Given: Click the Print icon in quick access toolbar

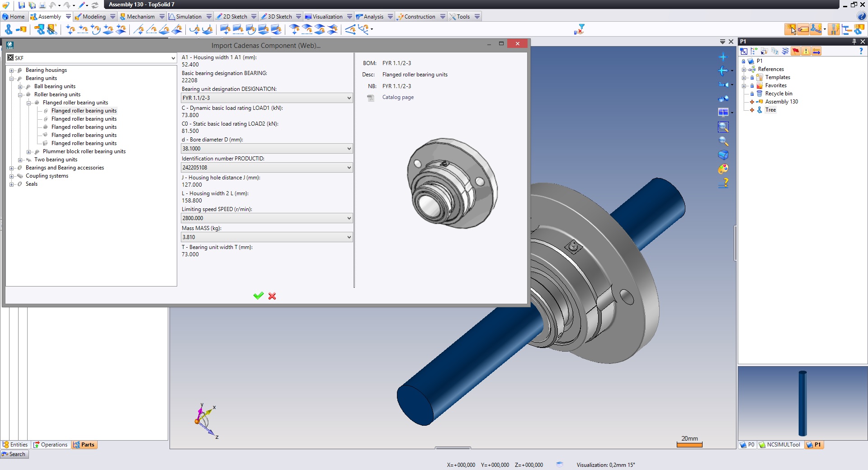Looking at the screenshot, I should (x=42, y=5).
